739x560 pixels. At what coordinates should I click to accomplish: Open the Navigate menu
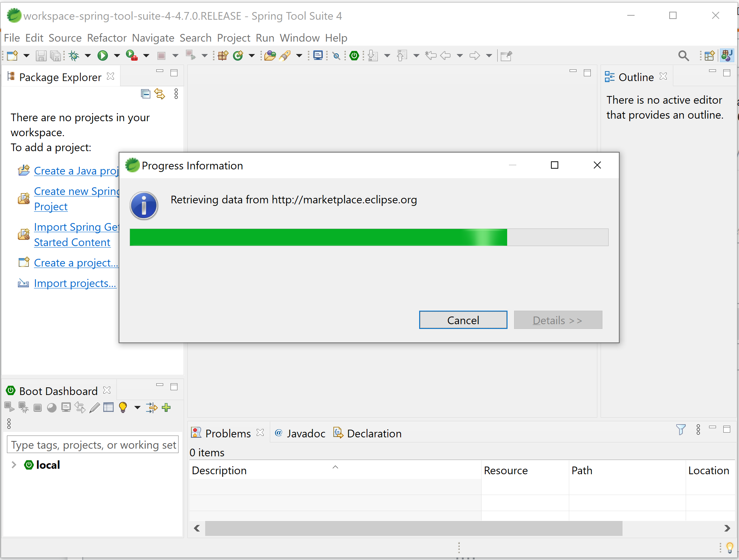153,38
